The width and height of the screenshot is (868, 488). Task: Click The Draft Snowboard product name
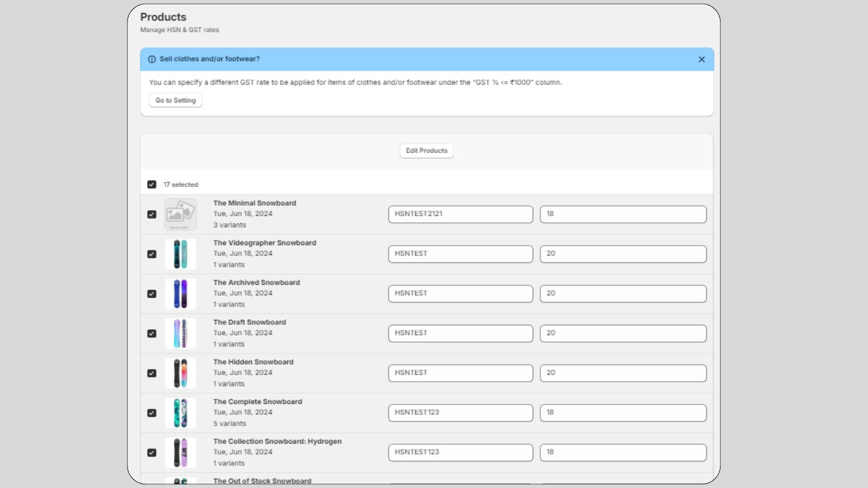pyautogui.click(x=250, y=322)
